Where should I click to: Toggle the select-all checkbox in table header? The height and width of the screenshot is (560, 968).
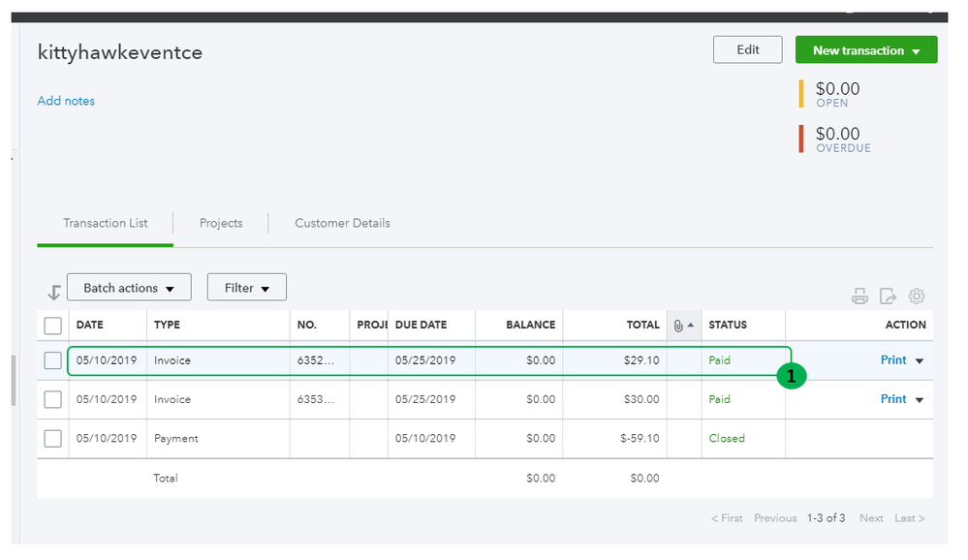pos(53,326)
